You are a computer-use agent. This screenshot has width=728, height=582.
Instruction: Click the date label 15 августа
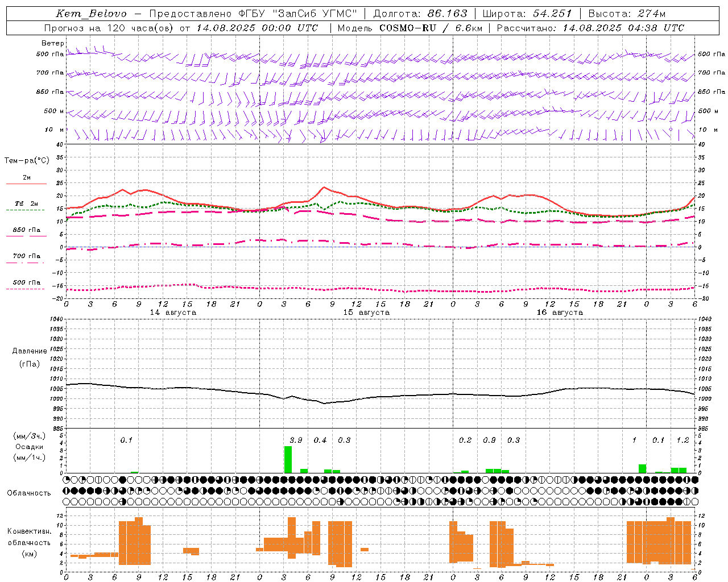coord(366,313)
